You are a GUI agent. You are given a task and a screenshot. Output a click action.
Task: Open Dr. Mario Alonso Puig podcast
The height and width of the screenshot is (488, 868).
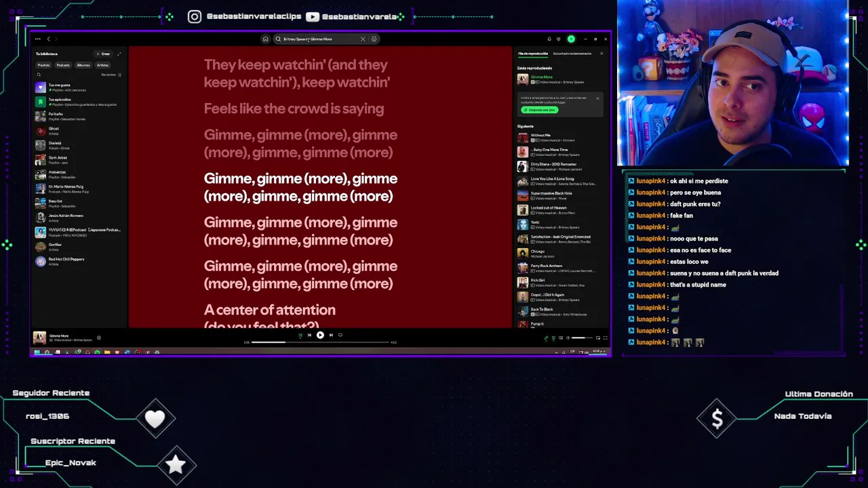pos(80,188)
